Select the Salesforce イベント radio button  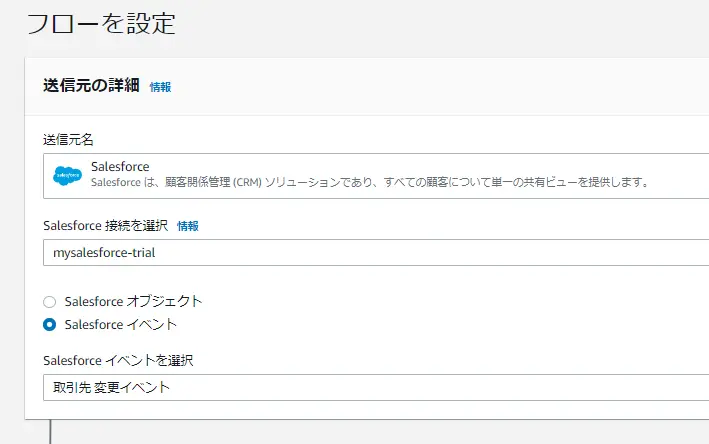[x=49, y=325]
